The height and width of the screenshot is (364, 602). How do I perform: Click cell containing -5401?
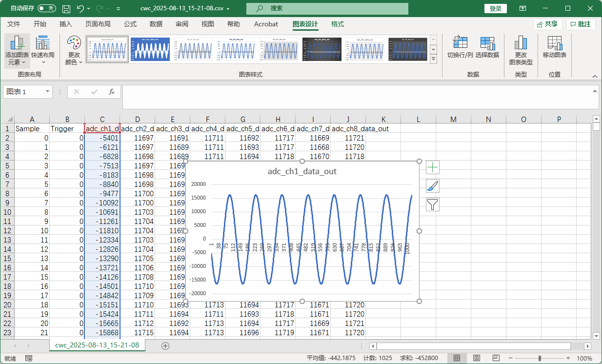click(x=102, y=138)
